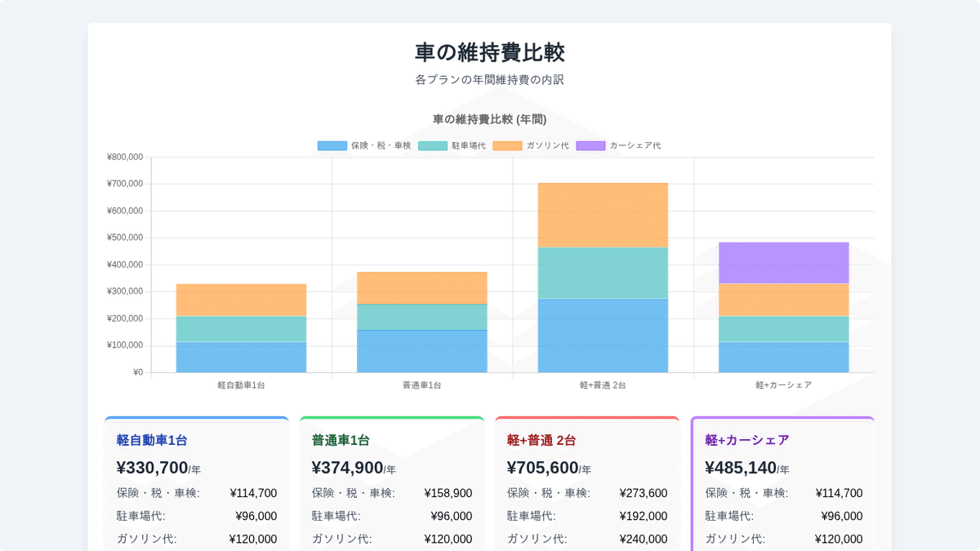Click the subtitle 各プランの年間維持費の内訳
This screenshot has height=551, width=980.
[489, 80]
